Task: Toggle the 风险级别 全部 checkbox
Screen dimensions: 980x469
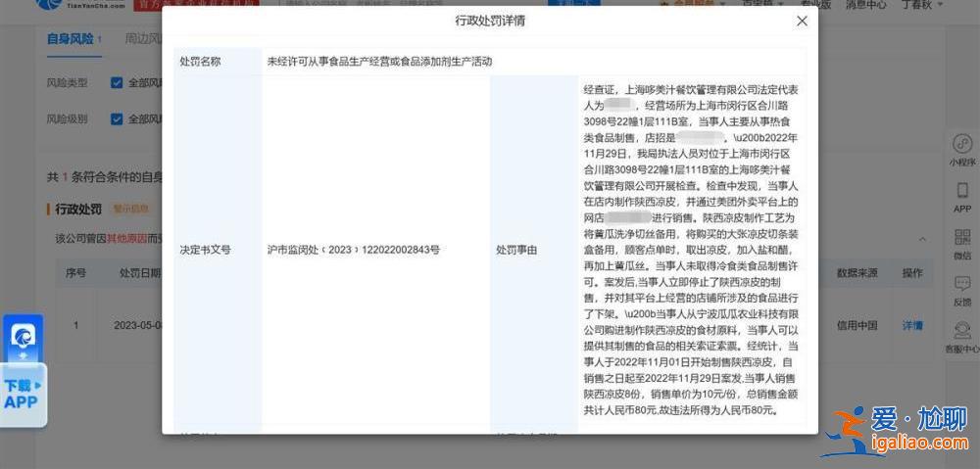Action: tap(117, 118)
